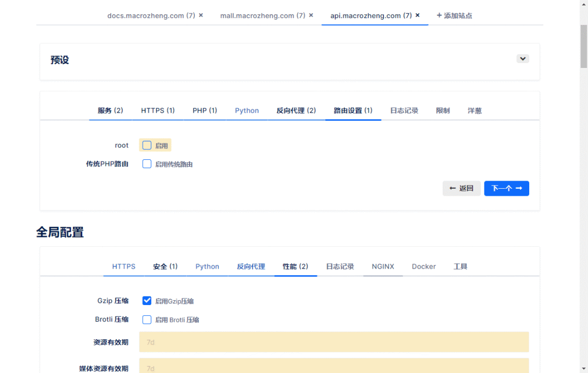The image size is (588, 373).
Task: Close the mall.macrozheng.com site tab
Action: tap(311, 15)
